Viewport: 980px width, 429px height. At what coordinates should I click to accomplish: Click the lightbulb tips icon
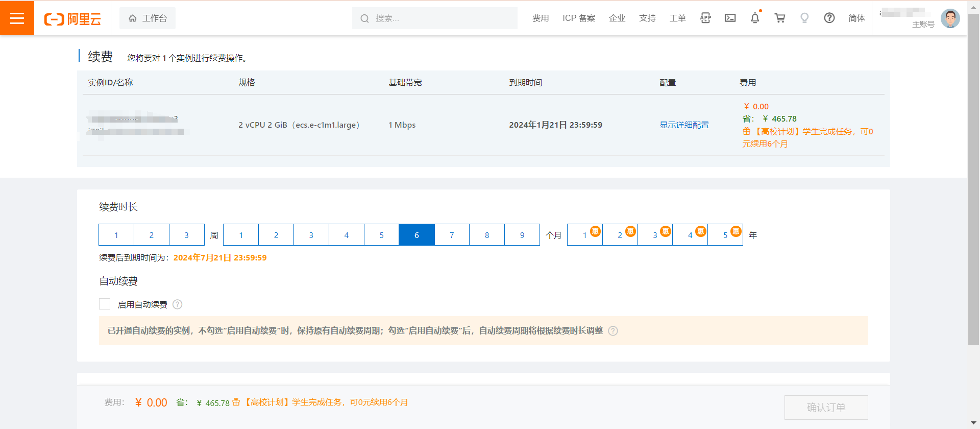(x=804, y=18)
